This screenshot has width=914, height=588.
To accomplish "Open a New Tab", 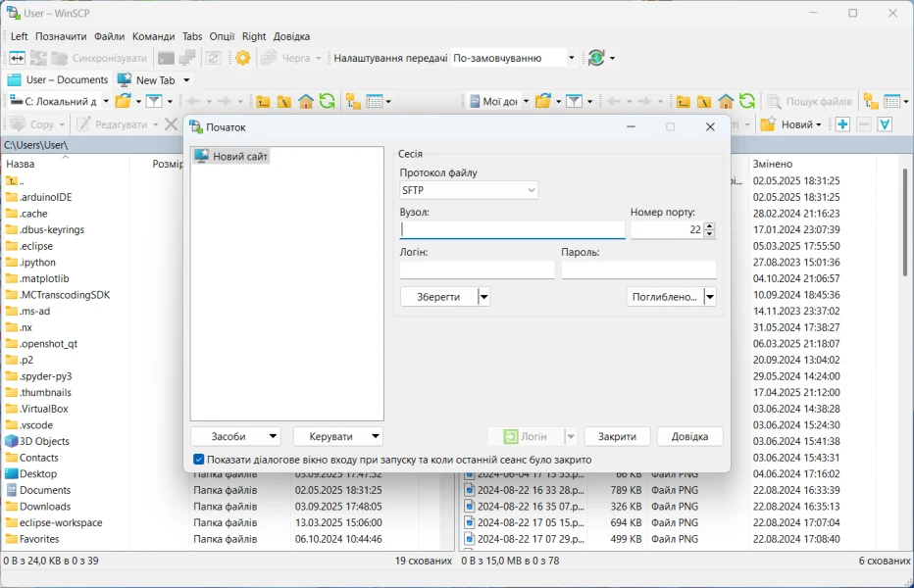I will click(147, 79).
